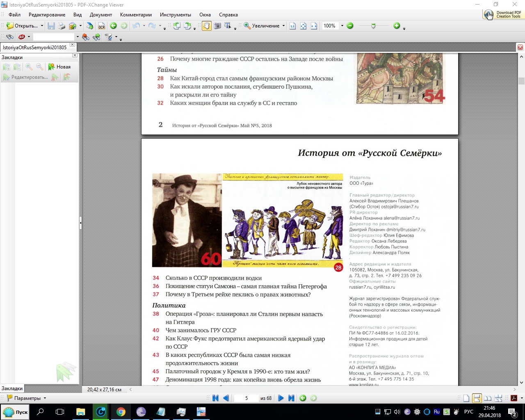Screen dimensions: 525x420
Task: Click the Ask search toolbar icon
Action: [22, 37]
